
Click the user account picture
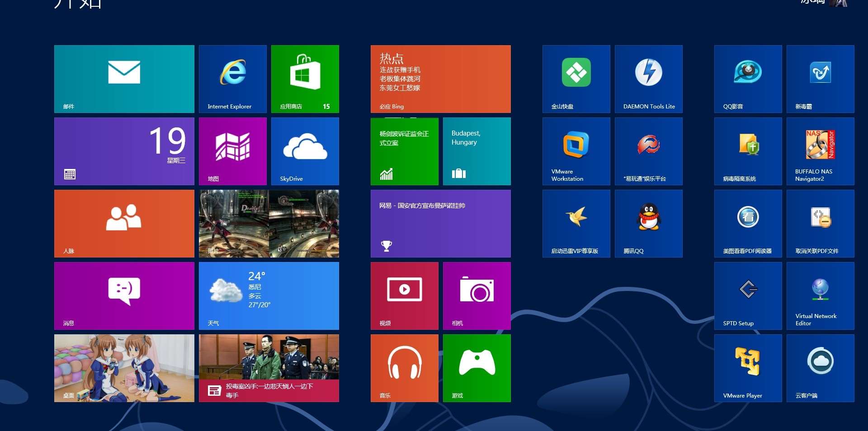pos(838,3)
